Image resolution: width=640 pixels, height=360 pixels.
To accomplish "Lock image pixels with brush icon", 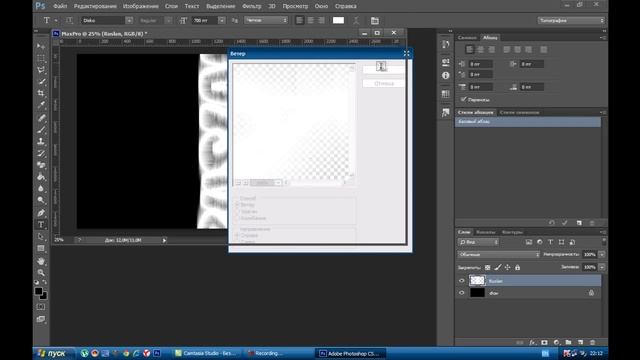I will pyautogui.click(x=498, y=267).
